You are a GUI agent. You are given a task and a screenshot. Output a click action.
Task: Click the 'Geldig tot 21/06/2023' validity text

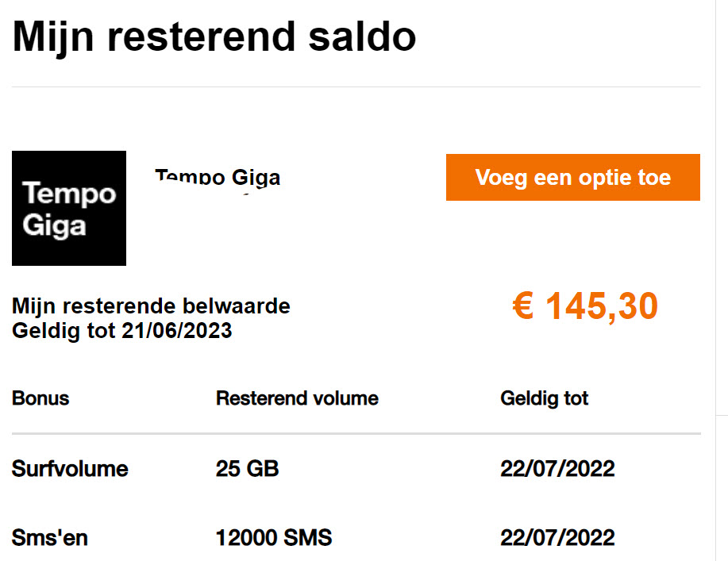(x=121, y=330)
